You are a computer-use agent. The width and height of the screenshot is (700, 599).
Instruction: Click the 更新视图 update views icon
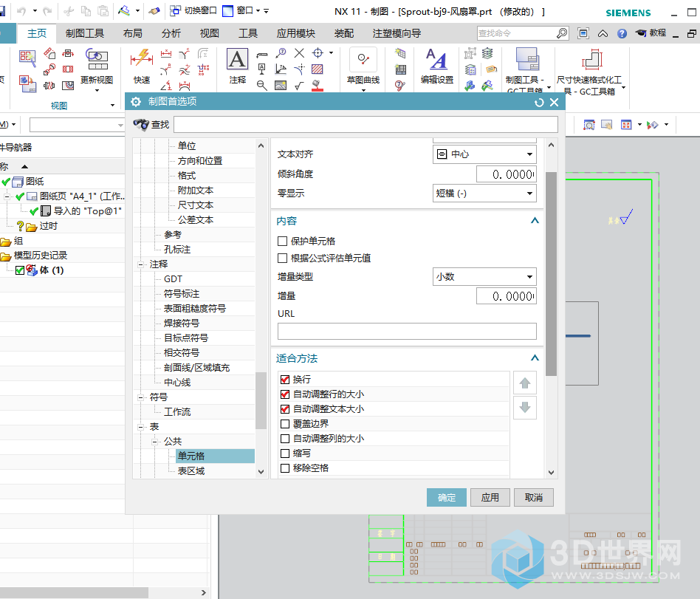coord(97,59)
